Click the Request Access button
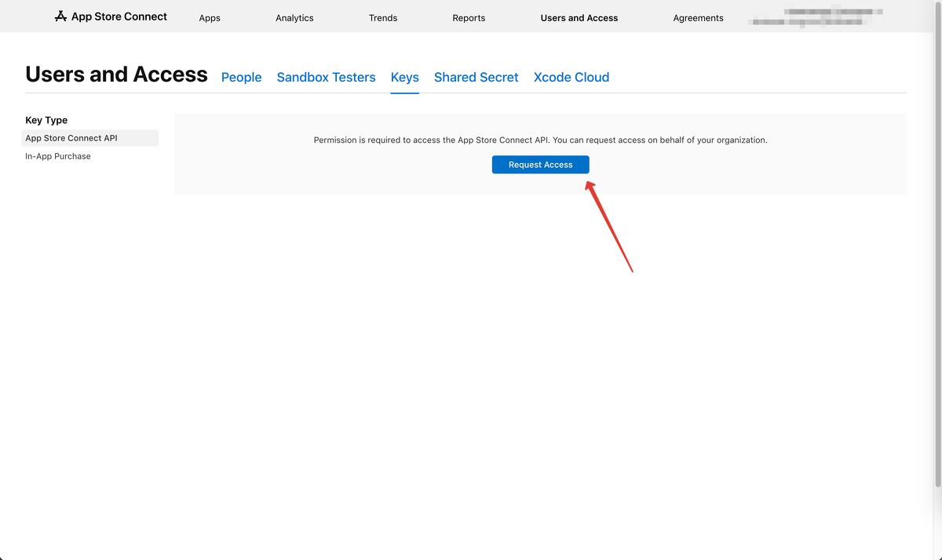 click(x=541, y=165)
